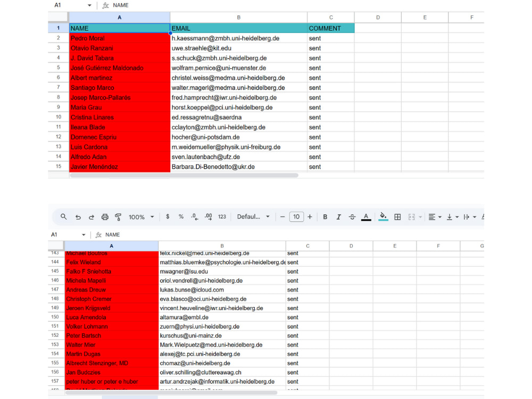Screen dimensions: 532x399
Task: Select the row 15 header number
Action: pyautogui.click(x=59, y=167)
